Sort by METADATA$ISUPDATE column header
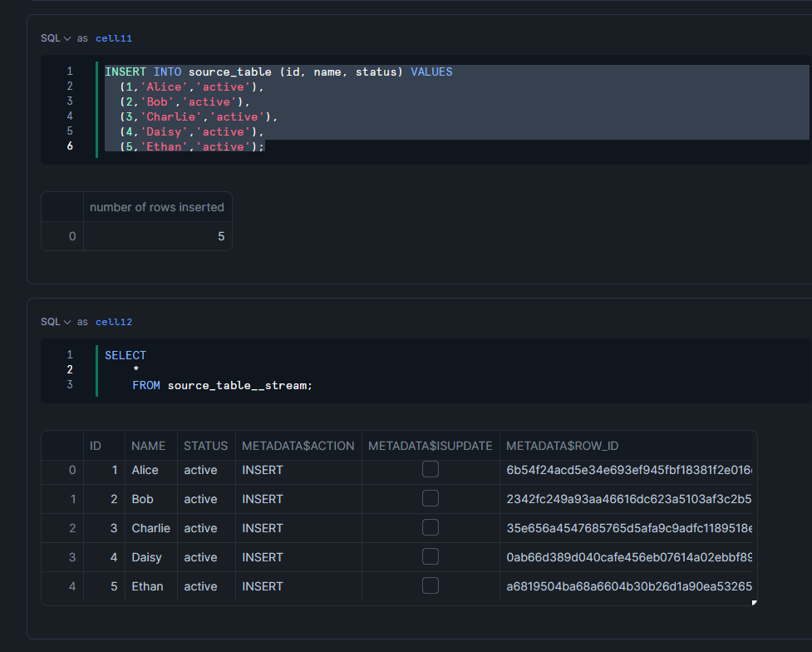812x652 pixels. tap(431, 446)
